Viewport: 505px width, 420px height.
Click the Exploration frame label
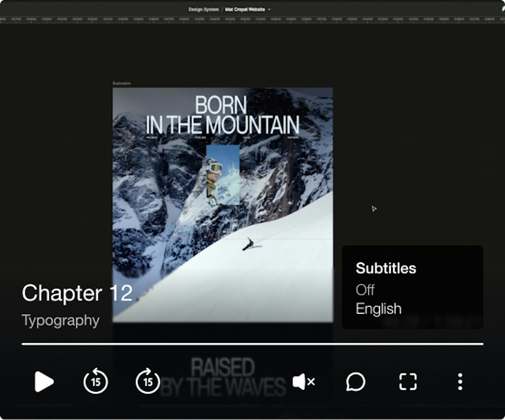122,83
